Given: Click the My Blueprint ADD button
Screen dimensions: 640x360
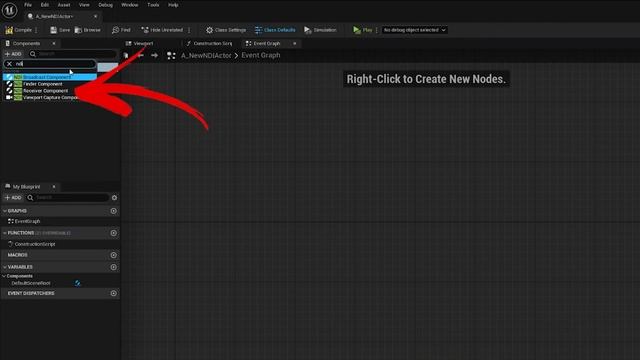Looking at the screenshot, I should click(x=13, y=198).
